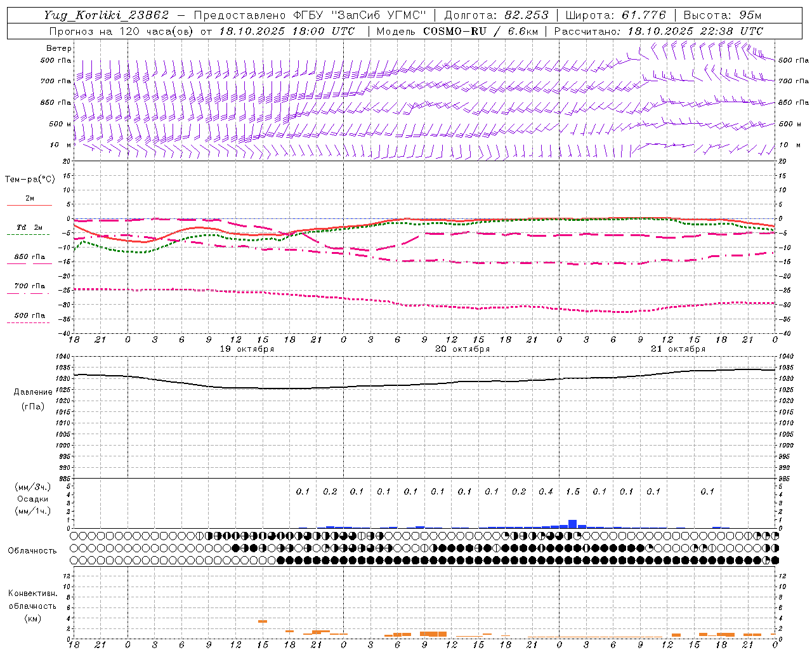Click the 21 октября date label
The image size is (812, 650).
[x=678, y=349]
